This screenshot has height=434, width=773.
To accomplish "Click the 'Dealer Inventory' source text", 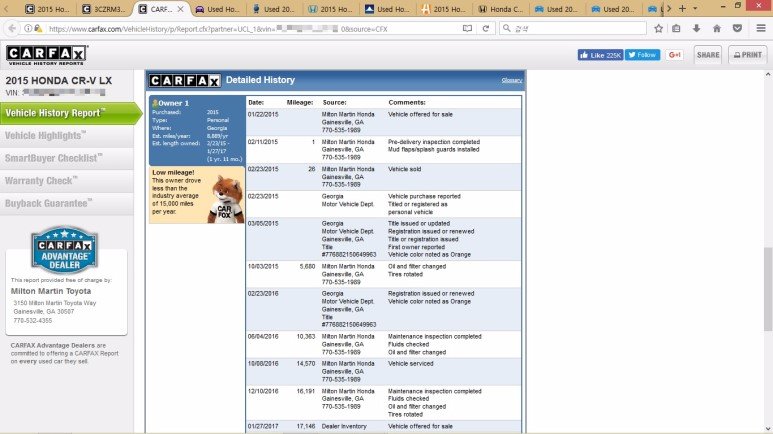I will 344,426.
